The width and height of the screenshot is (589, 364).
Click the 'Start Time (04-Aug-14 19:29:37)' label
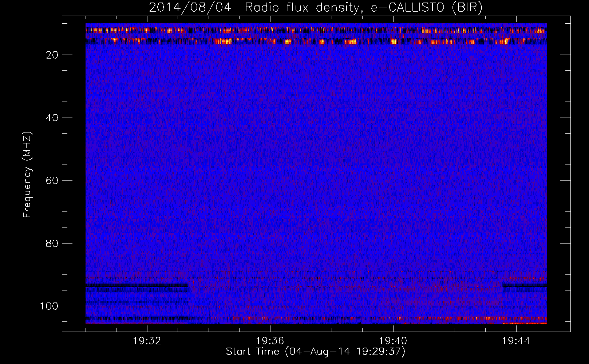[x=316, y=352]
